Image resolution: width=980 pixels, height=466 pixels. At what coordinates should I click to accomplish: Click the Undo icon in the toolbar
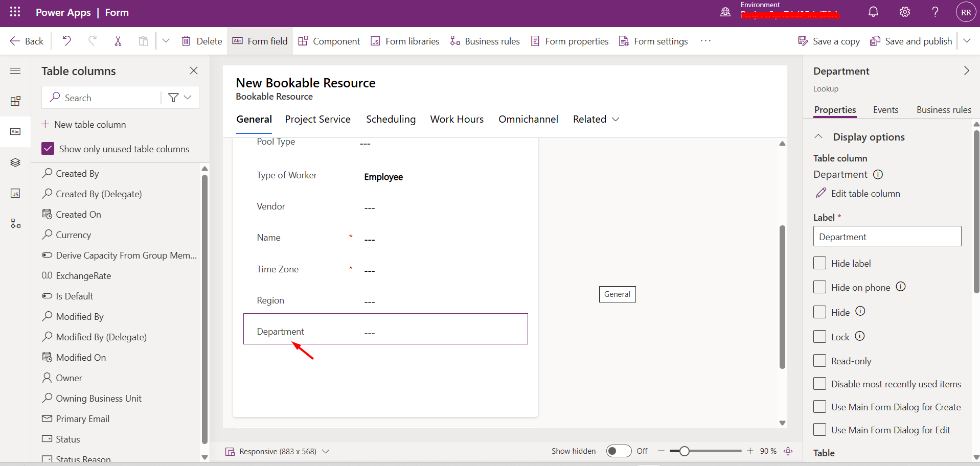click(66, 41)
